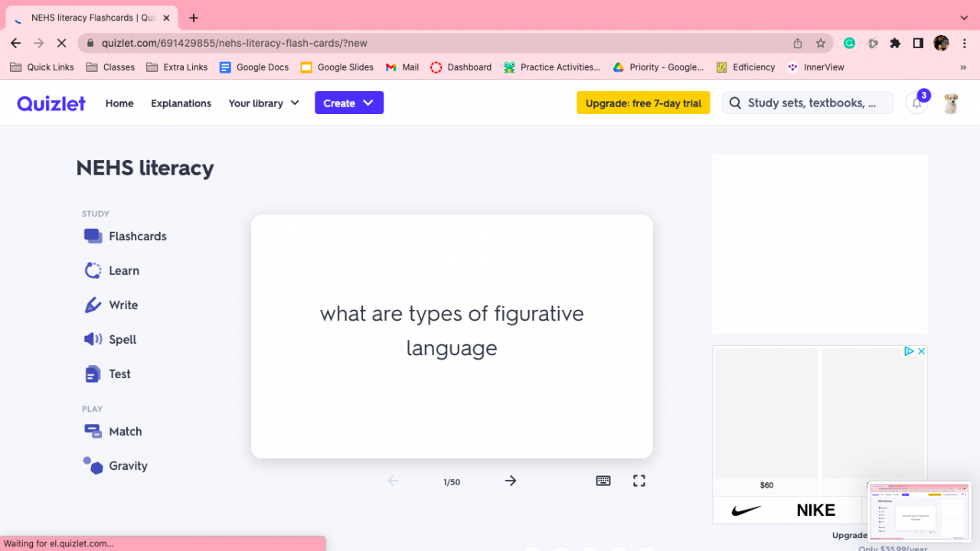Click Upgrade: free 7-day trial button
Viewport: 980px width, 551px height.
point(643,103)
